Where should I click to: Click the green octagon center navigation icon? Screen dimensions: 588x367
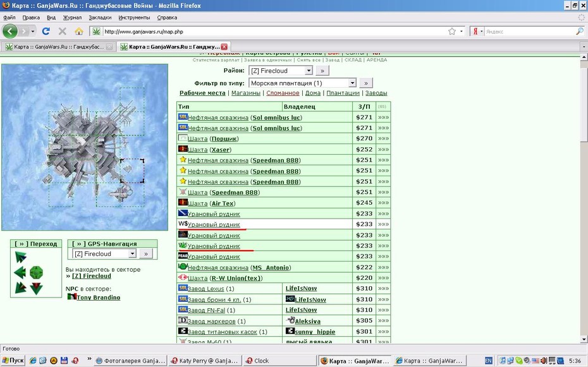click(x=37, y=272)
